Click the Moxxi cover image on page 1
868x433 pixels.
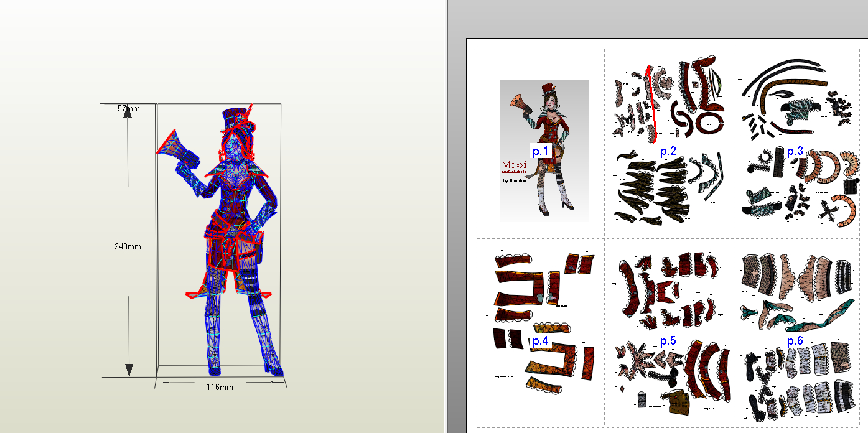544,151
